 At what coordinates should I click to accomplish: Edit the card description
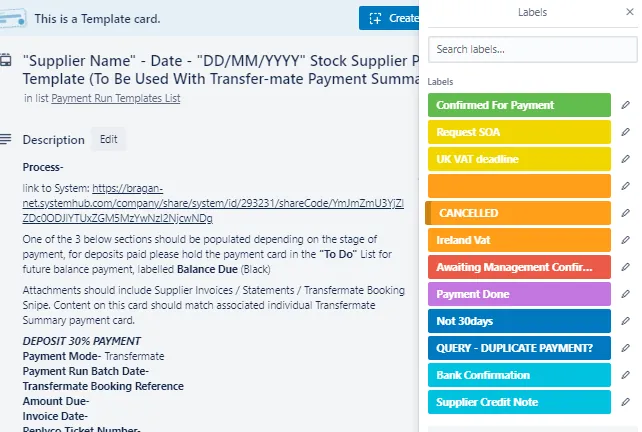click(x=109, y=140)
